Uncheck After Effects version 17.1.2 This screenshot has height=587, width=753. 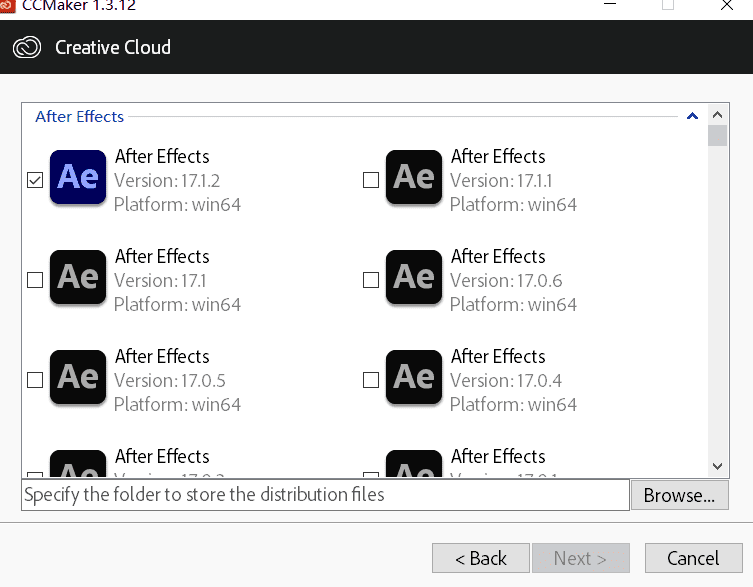(x=35, y=180)
